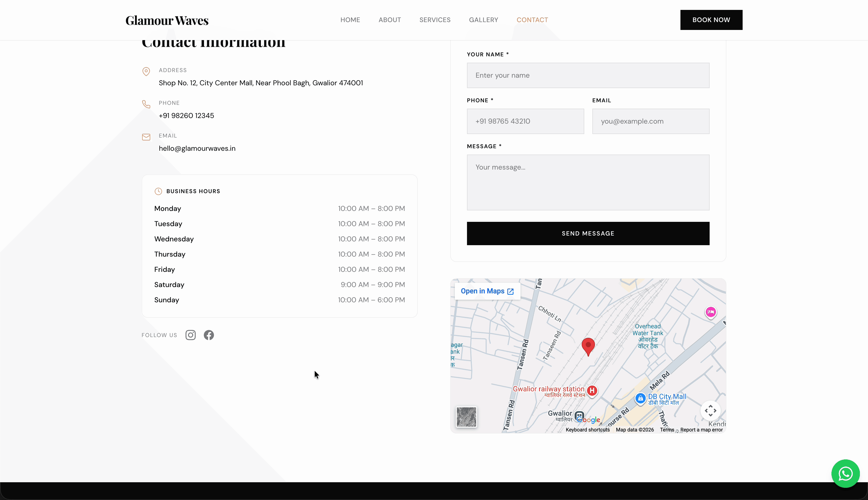This screenshot has width=868, height=500.
Task: Click the map pan control icon
Action: (711, 411)
